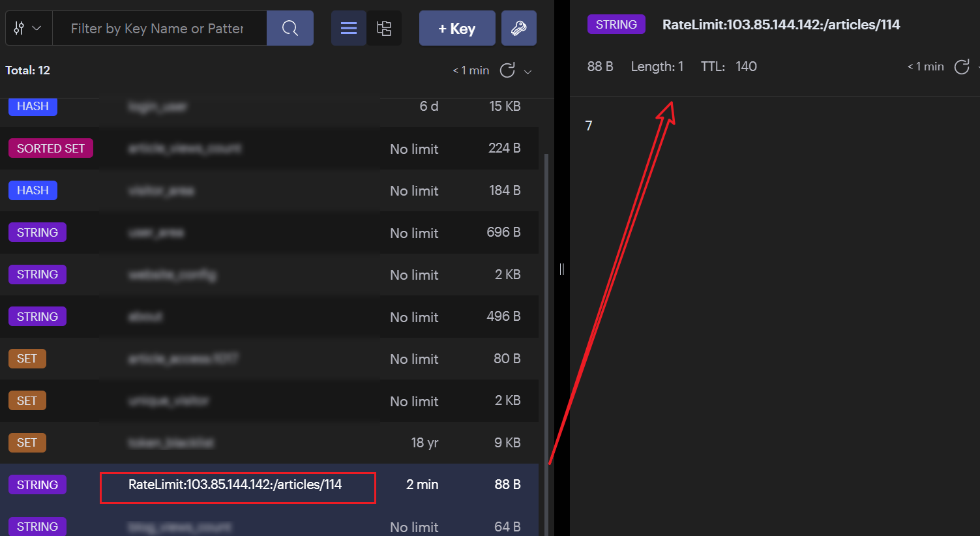Click the Length: 1 label

tap(657, 67)
